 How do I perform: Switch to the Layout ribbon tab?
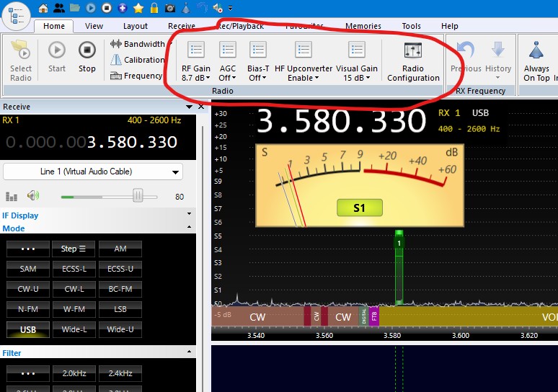pyautogui.click(x=136, y=26)
